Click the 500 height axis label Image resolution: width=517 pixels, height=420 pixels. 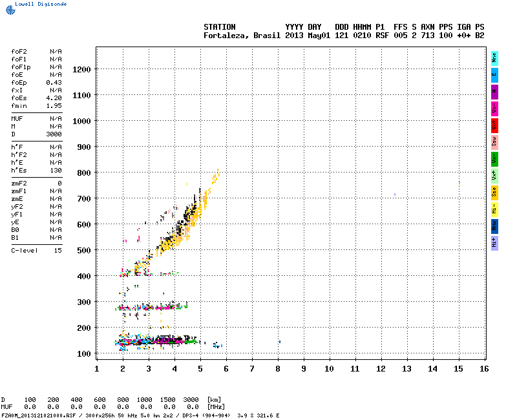[x=84, y=251]
